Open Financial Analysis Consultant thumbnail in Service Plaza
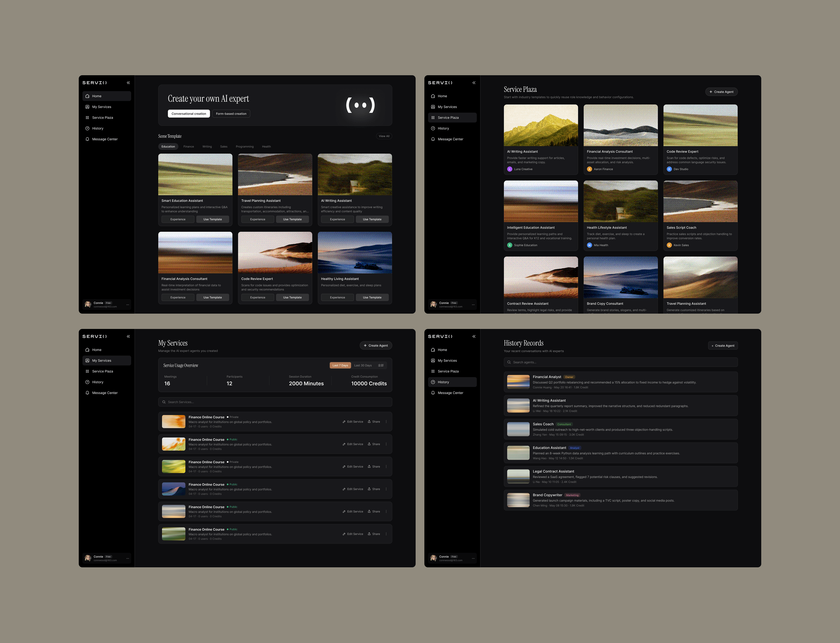 pyautogui.click(x=621, y=125)
